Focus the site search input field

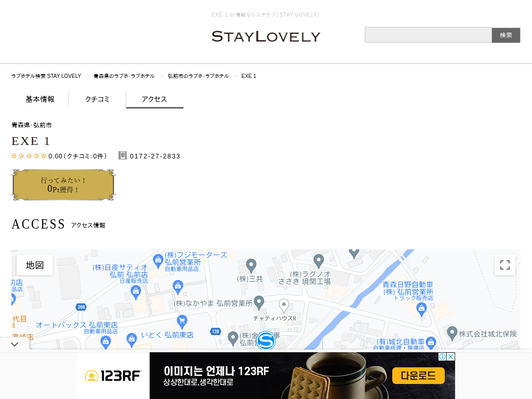(428, 35)
